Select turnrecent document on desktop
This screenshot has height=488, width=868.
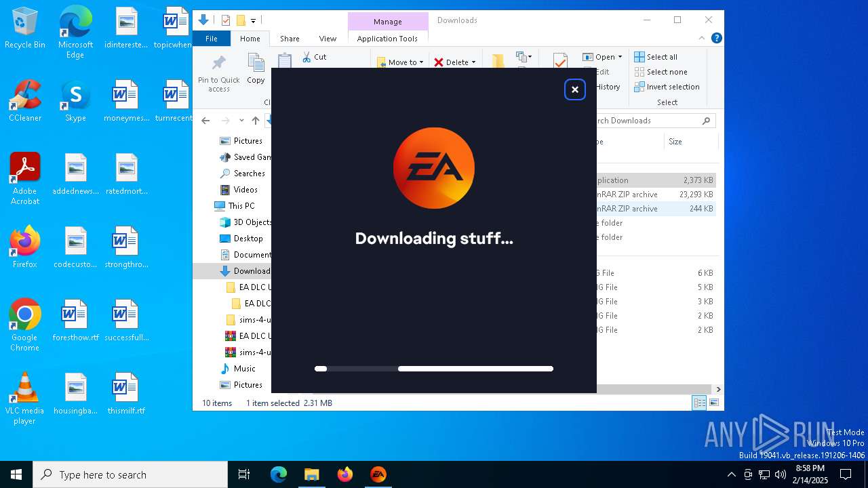click(x=175, y=101)
